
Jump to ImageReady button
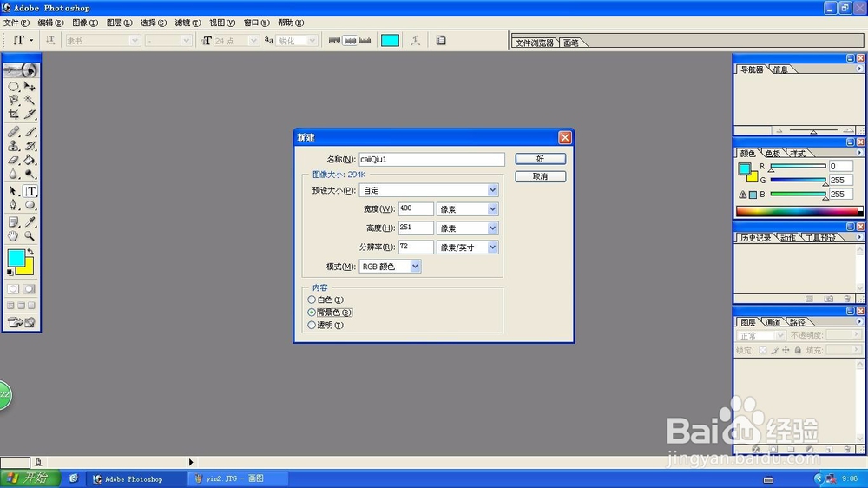(x=22, y=322)
